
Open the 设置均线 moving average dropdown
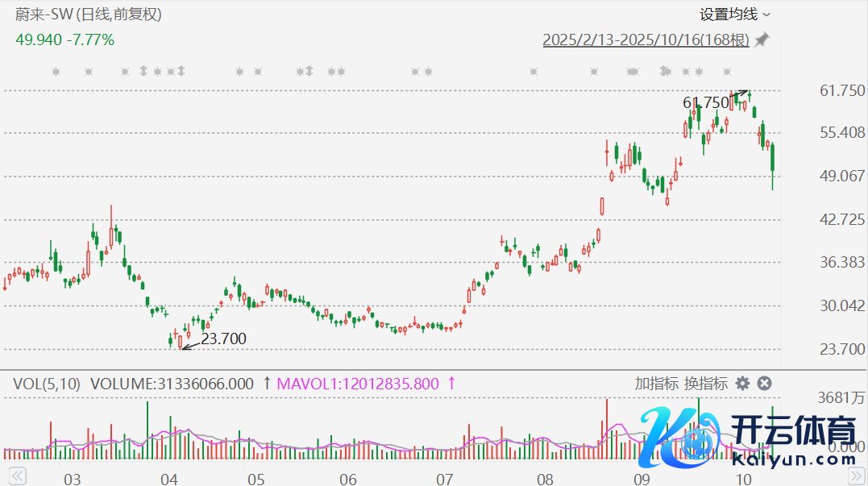coord(734,14)
